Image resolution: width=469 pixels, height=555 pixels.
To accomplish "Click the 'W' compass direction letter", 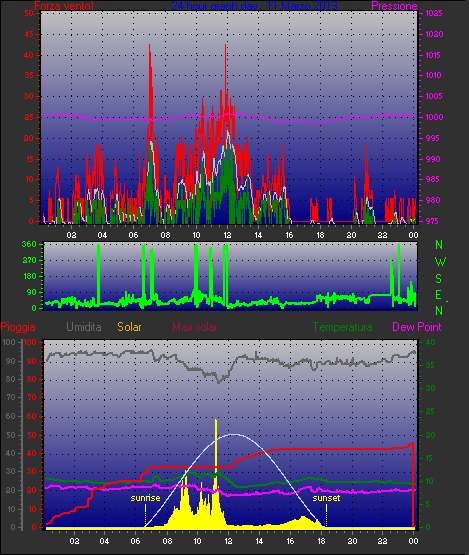I will pyautogui.click(x=440, y=262).
